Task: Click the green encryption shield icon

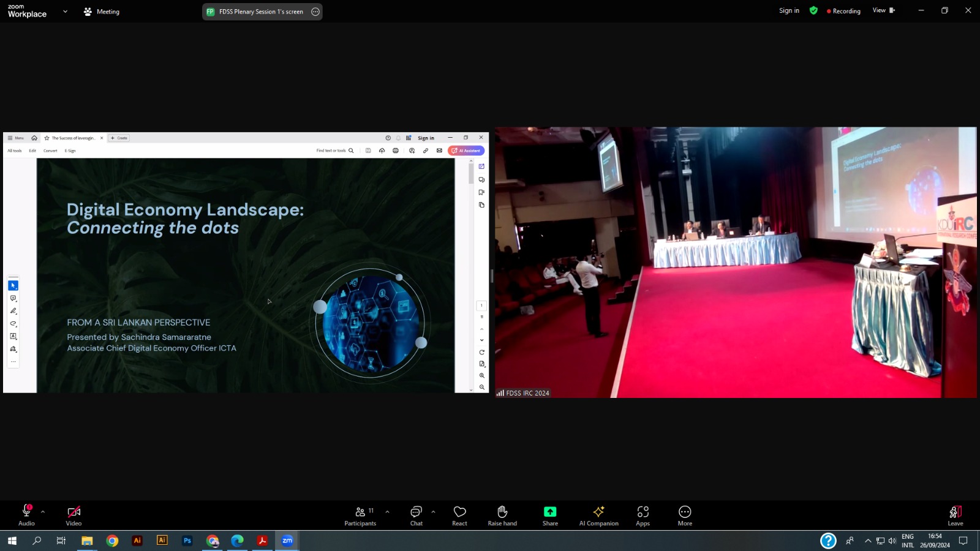Action: (x=813, y=10)
